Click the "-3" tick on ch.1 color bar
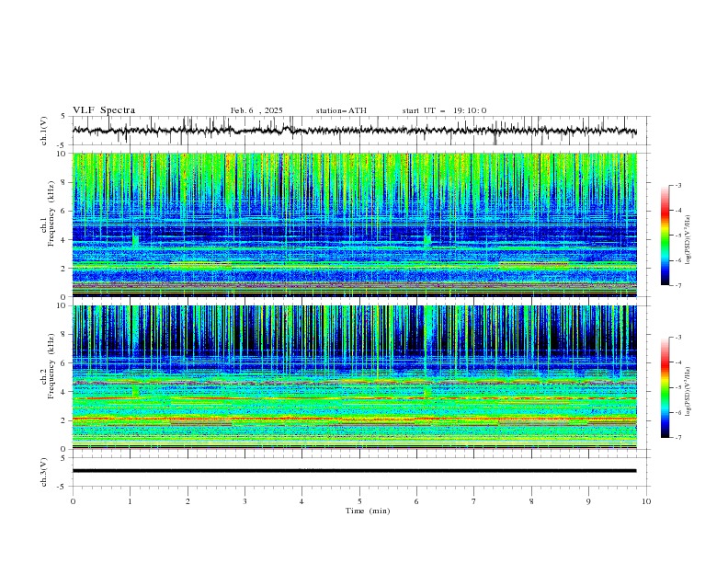Image resolution: width=728 pixels, height=563 pixels. pos(677,185)
